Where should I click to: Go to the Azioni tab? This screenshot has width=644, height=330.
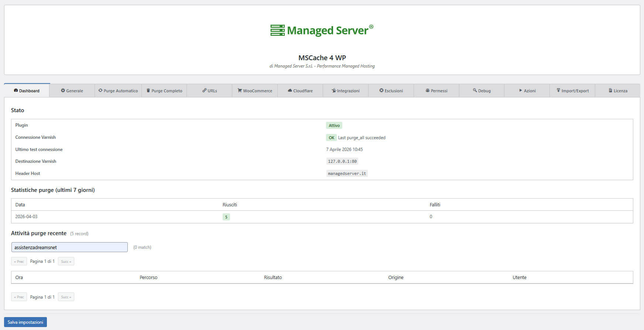[x=527, y=90]
